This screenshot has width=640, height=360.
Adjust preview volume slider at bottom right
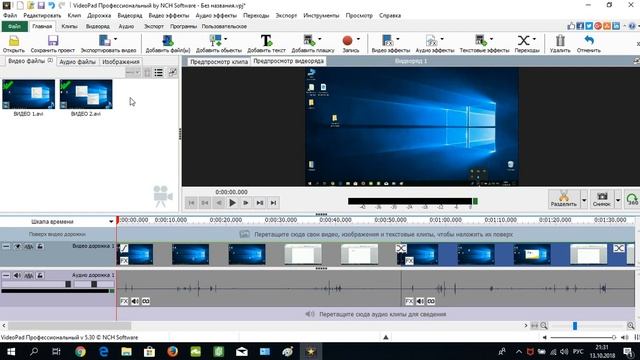pyautogui.click(x=613, y=338)
